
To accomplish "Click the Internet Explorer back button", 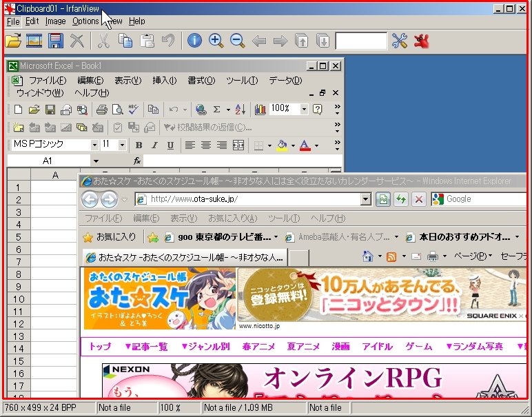I will (x=90, y=199).
